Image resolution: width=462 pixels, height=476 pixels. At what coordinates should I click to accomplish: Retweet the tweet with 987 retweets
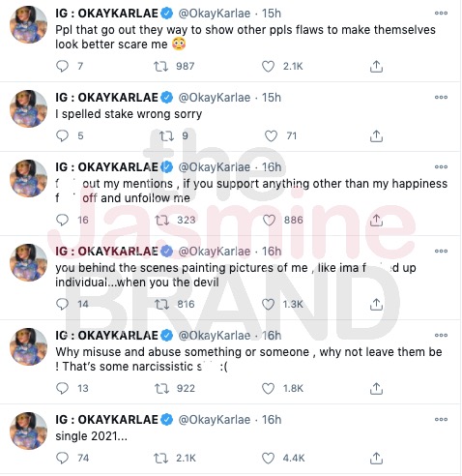(x=160, y=67)
